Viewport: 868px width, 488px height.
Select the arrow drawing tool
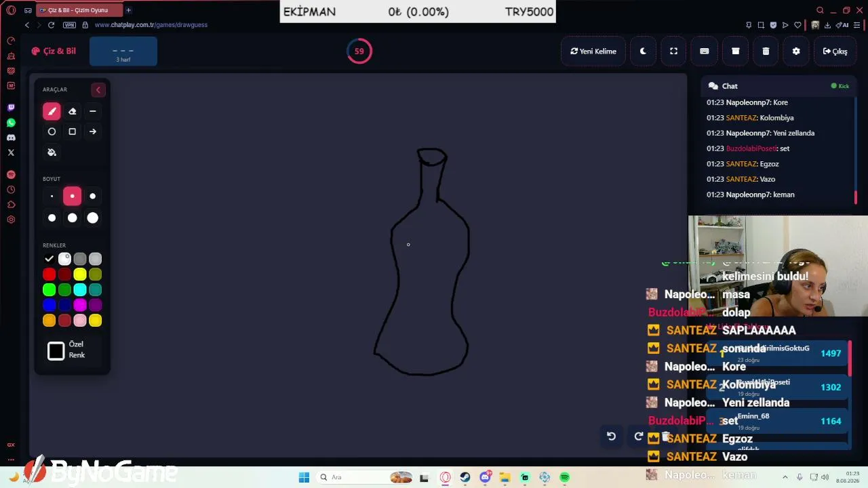point(93,131)
